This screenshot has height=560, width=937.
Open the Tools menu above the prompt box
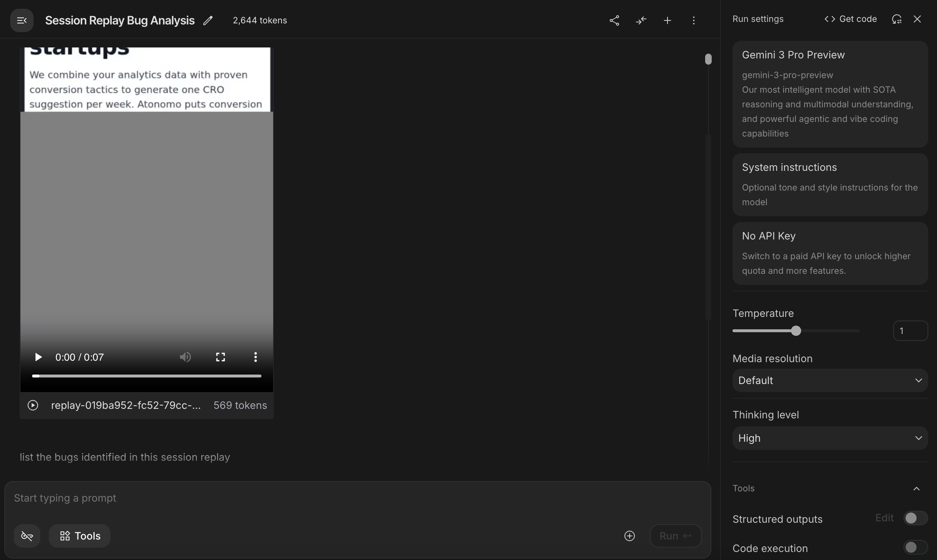point(80,536)
